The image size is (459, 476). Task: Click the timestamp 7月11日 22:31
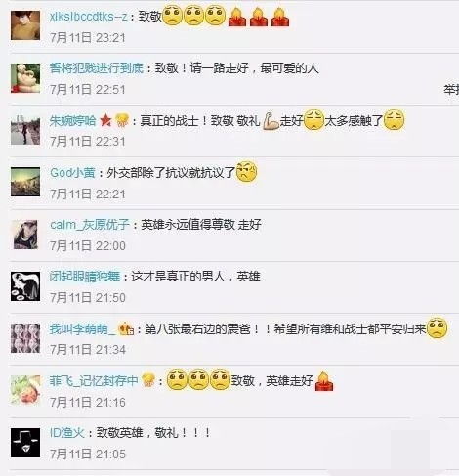click(x=88, y=142)
